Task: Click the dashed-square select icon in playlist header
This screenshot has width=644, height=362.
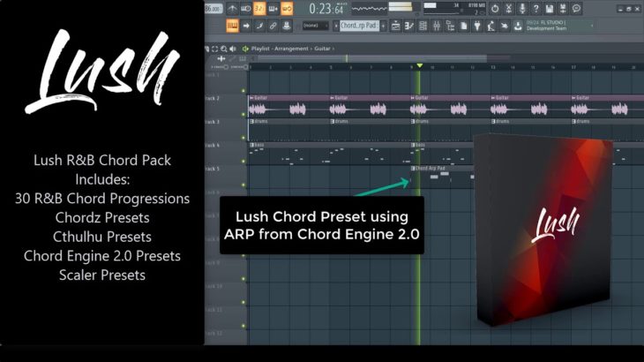Action: 214,49
